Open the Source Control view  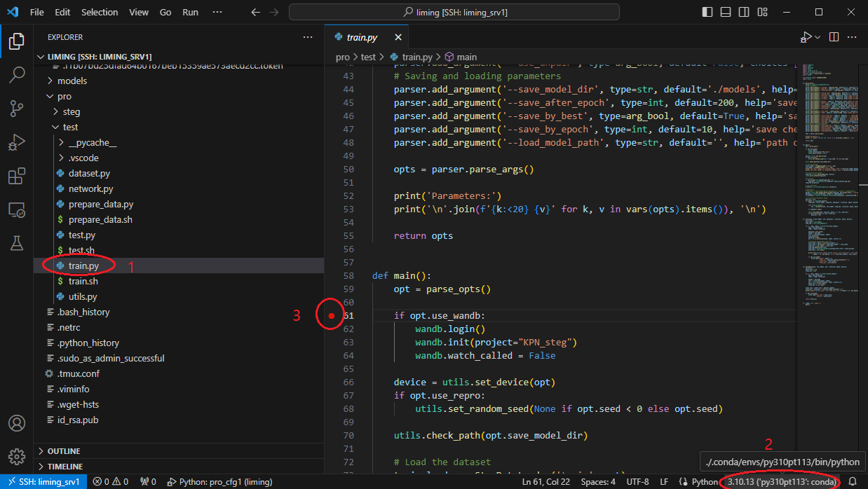point(17,109)
